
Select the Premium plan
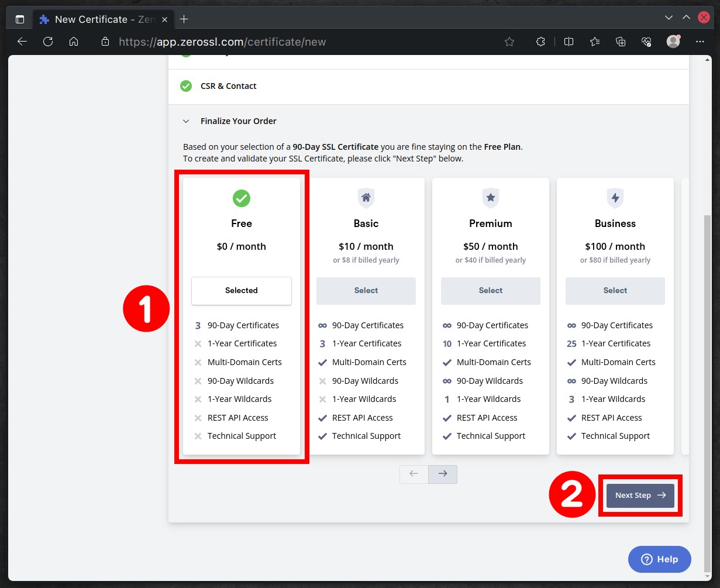pos(491,291)
